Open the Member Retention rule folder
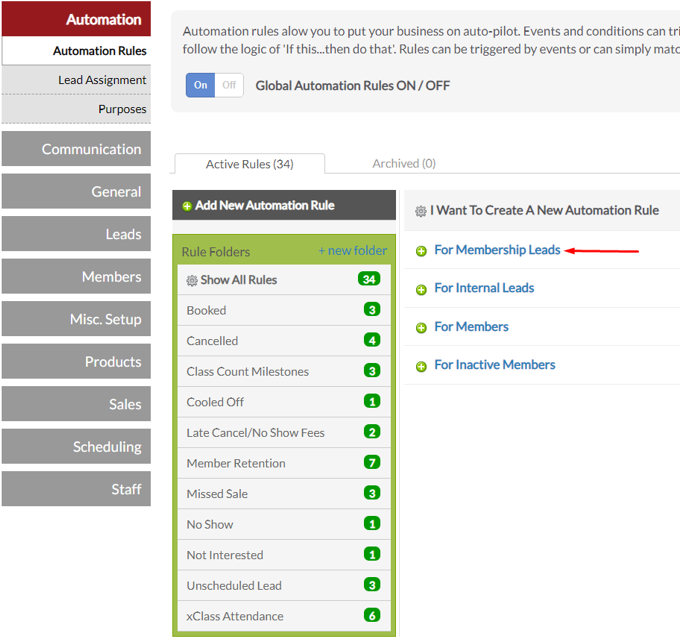Image resolution: width=682 pixels, height=640 pixels. 284,463
